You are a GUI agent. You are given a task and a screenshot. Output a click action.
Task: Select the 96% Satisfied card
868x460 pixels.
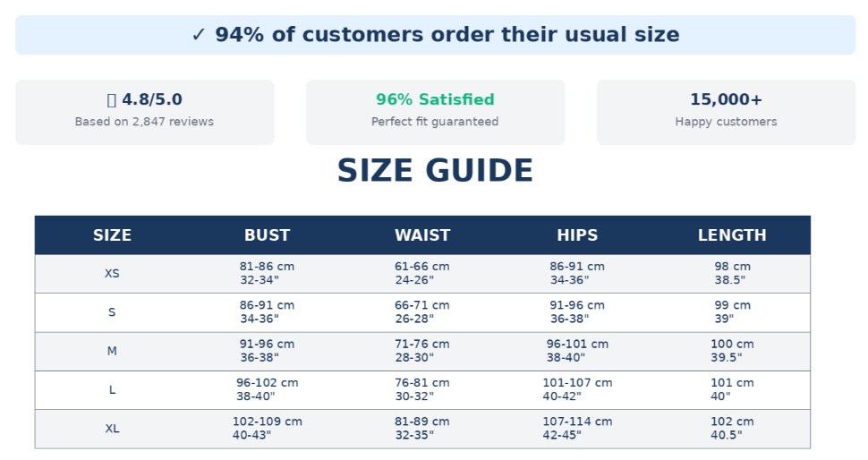click(435, 112)
